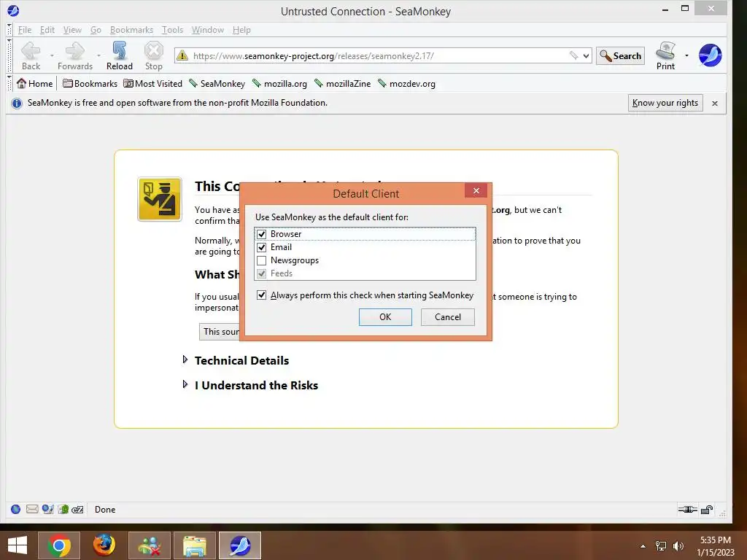The width and height of the screenshot is (747, 560).
Task: Open the Help menu
Action: tap(241, 30)
